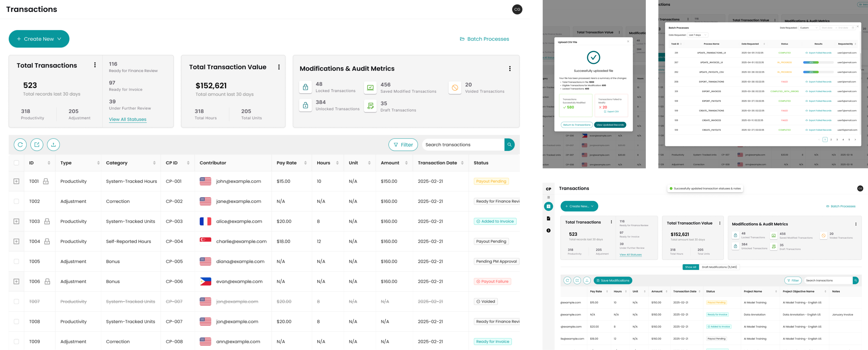Click Start date field in Batch Processes
This screenshot has height=350, width=868.
827,28
